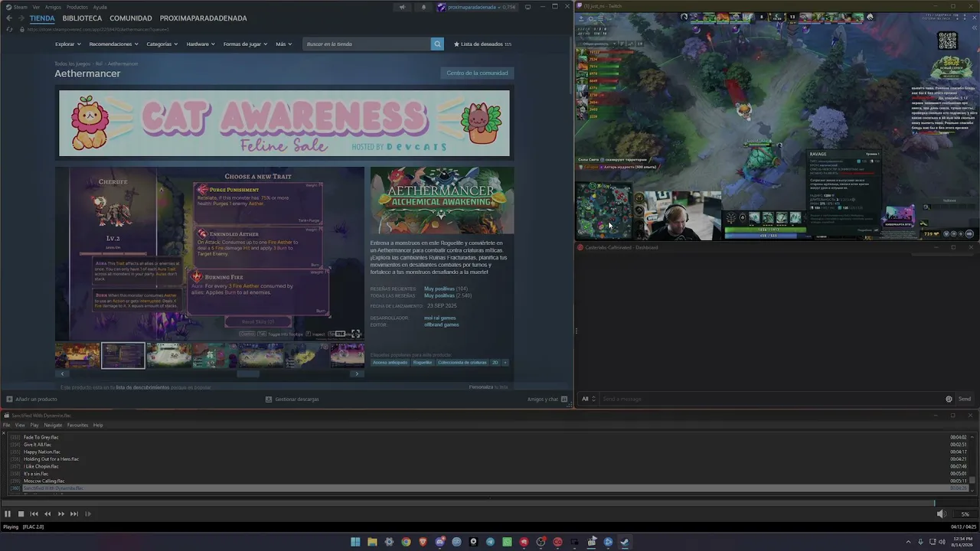Click the Cat Awareness Feline Sale banner
This screenshot has height=551, width=980.
(284, 123)
